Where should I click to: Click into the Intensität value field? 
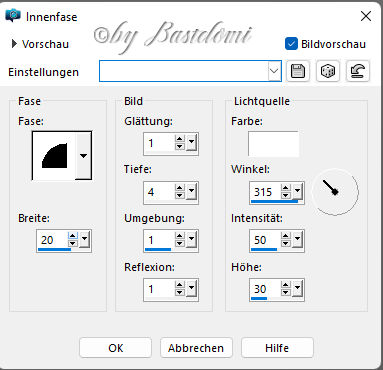point(265,240)
